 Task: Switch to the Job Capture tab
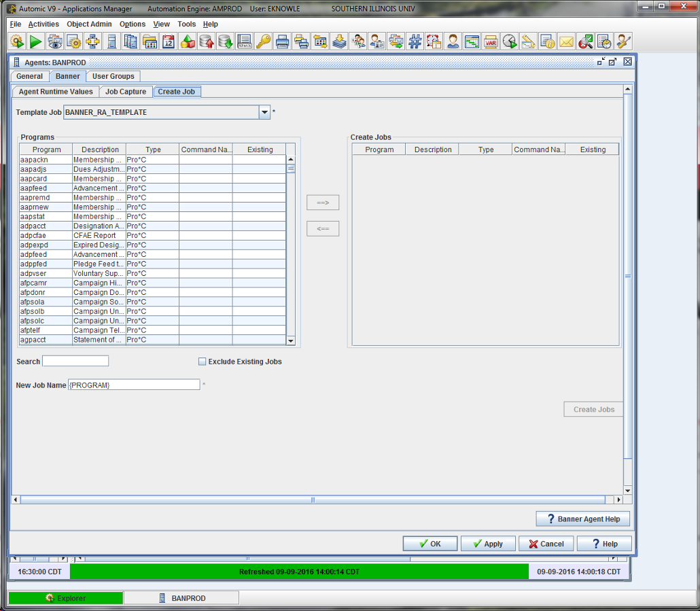(x=125, y=92)
